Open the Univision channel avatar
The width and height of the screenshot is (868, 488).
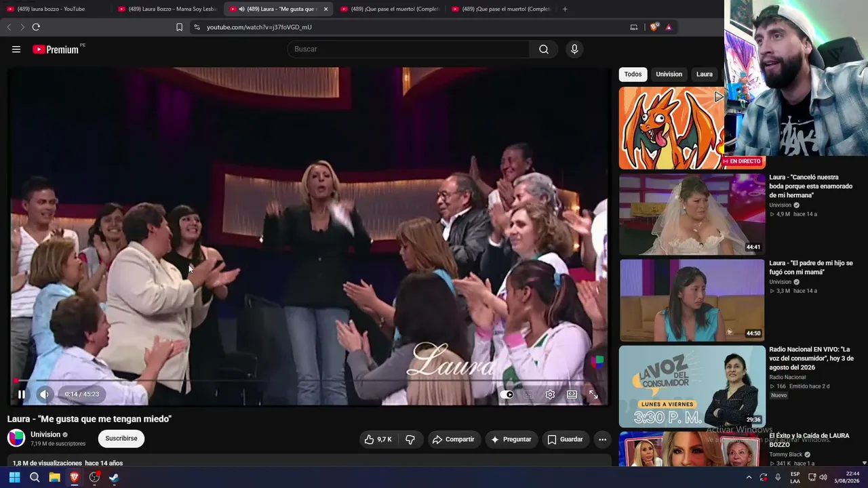16,438
